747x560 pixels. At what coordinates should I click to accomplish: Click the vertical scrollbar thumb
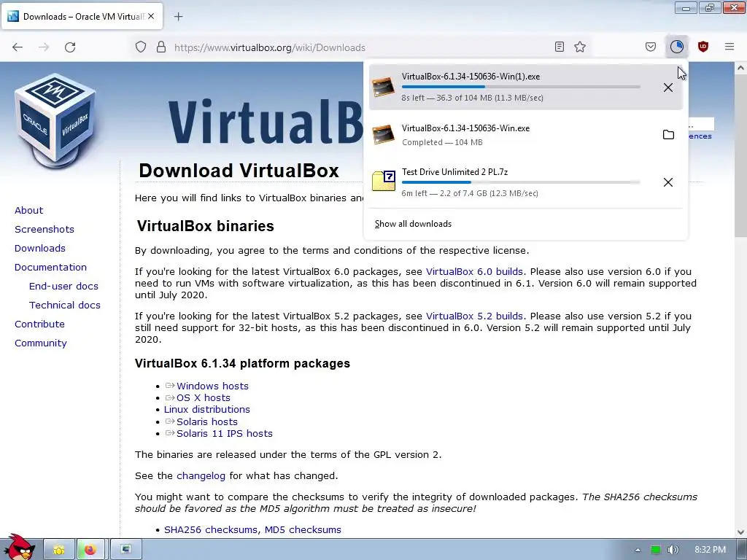point(740,156)
